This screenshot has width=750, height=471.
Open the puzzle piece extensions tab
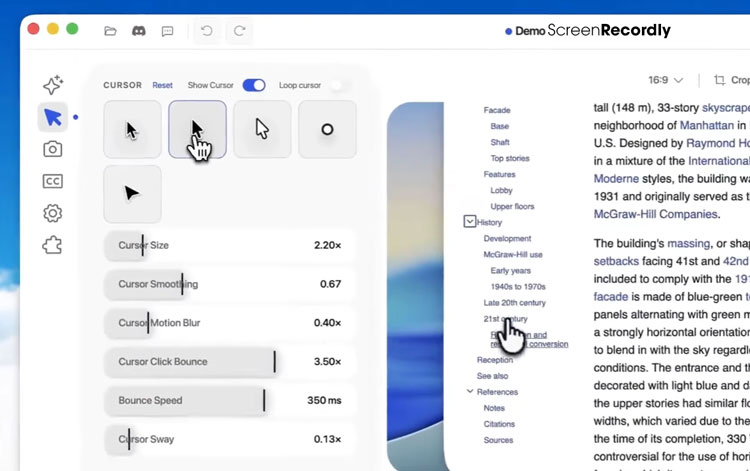(x=53, y=245)
